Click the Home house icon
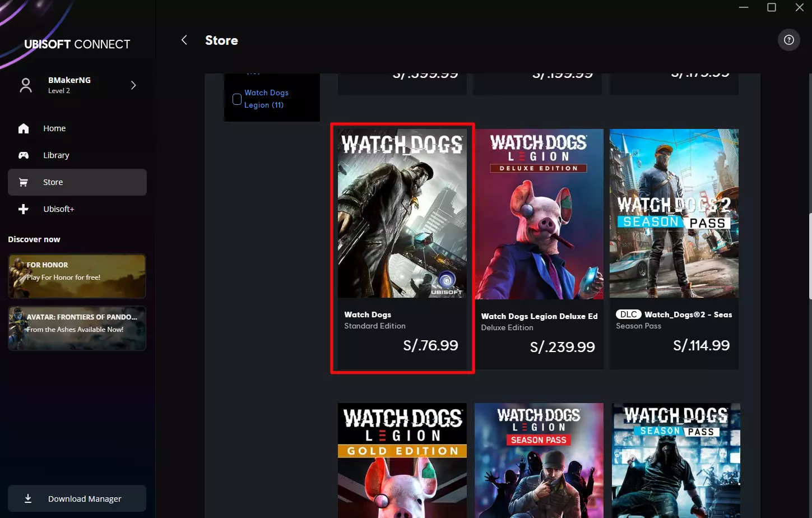The height and width of the screenshot is (518, 812). [24, 128]
